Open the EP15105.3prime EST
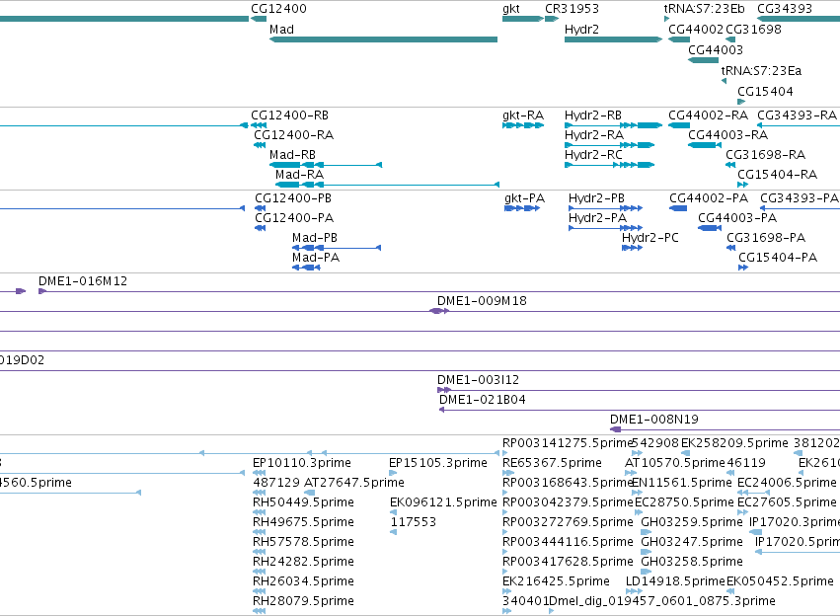The image size is (840, 616). [393, 473]
